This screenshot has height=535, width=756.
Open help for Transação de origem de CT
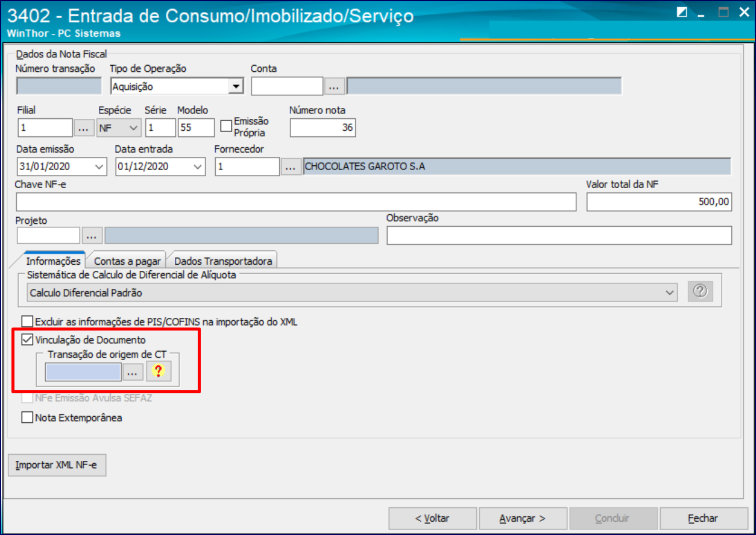click(159, 372)
